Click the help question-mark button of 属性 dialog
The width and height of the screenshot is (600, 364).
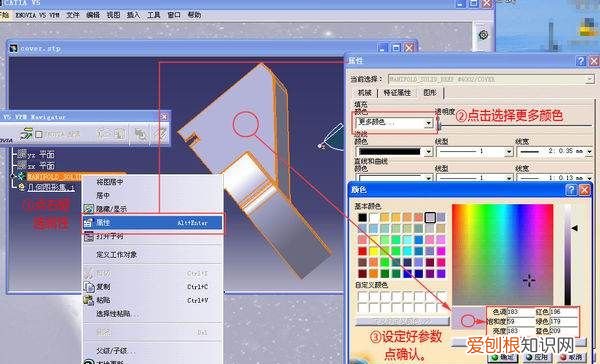point(581,61)
